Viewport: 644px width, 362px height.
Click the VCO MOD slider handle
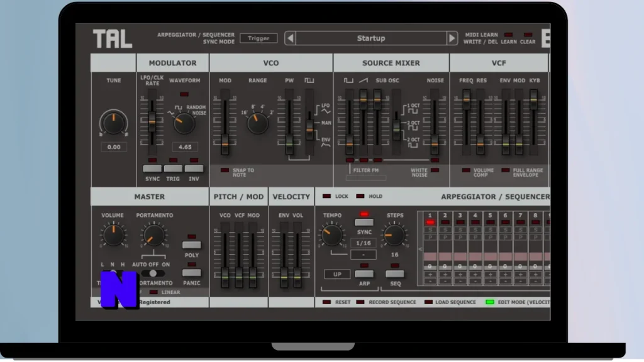[x=225, y=145]
